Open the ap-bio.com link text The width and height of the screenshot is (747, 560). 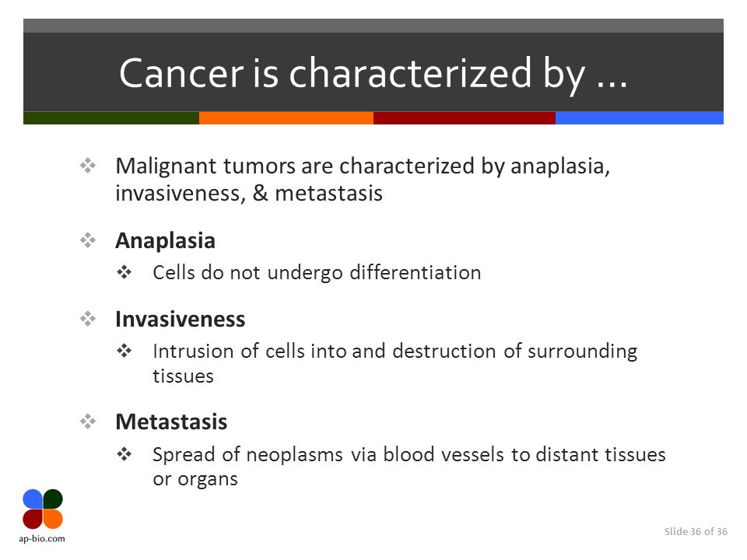click(42, 538)
